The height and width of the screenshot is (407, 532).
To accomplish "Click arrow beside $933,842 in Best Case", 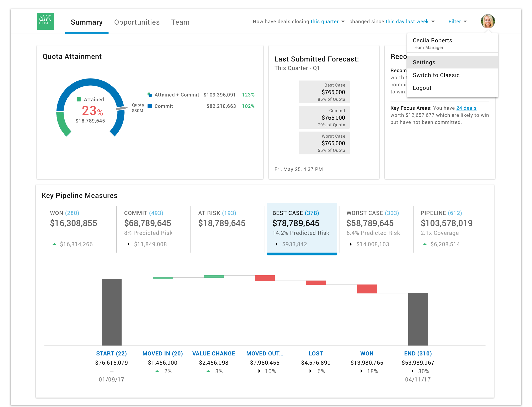I will (277, 244).
